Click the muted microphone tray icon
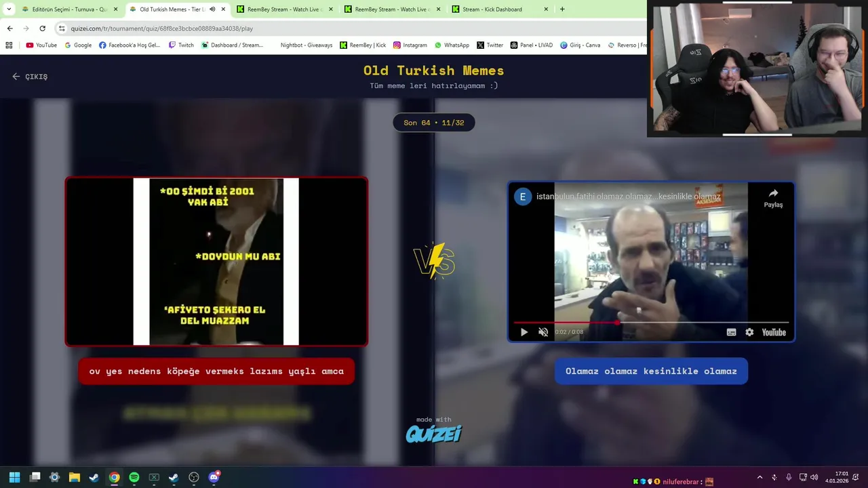Screen dimensions: 868x488 click(x=774, y=477)
